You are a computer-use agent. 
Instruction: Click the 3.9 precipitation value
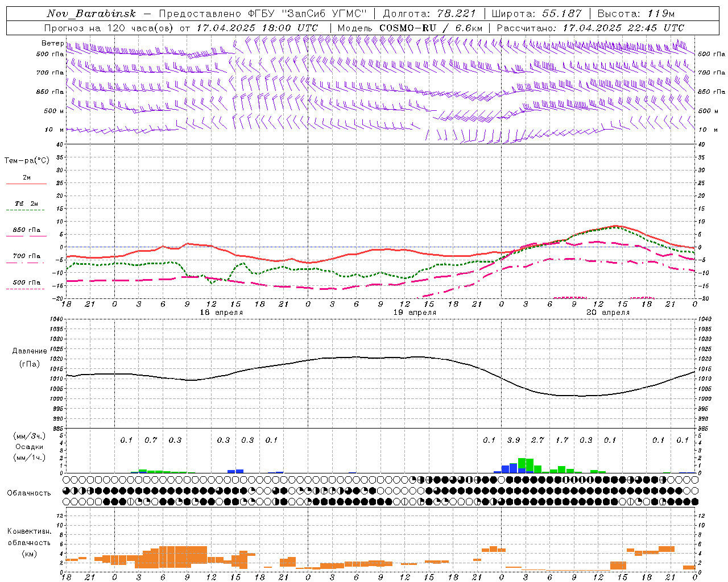pos(514,440)
